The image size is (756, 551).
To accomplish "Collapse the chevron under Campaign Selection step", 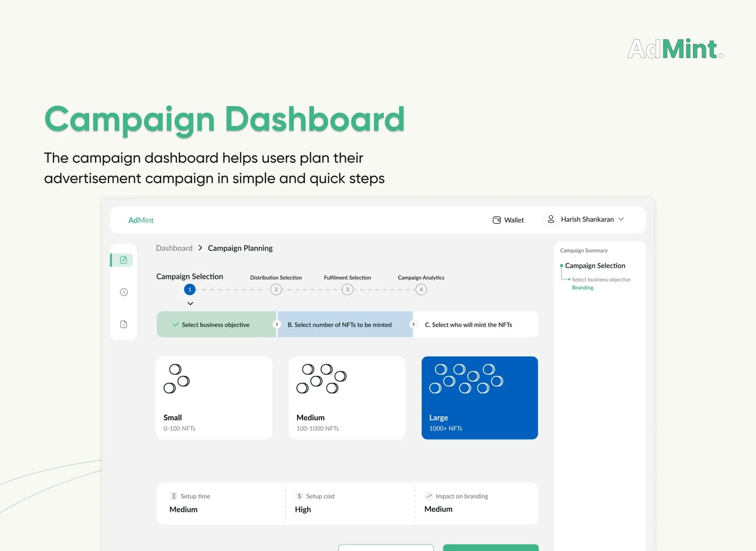I will click(190, 304).
